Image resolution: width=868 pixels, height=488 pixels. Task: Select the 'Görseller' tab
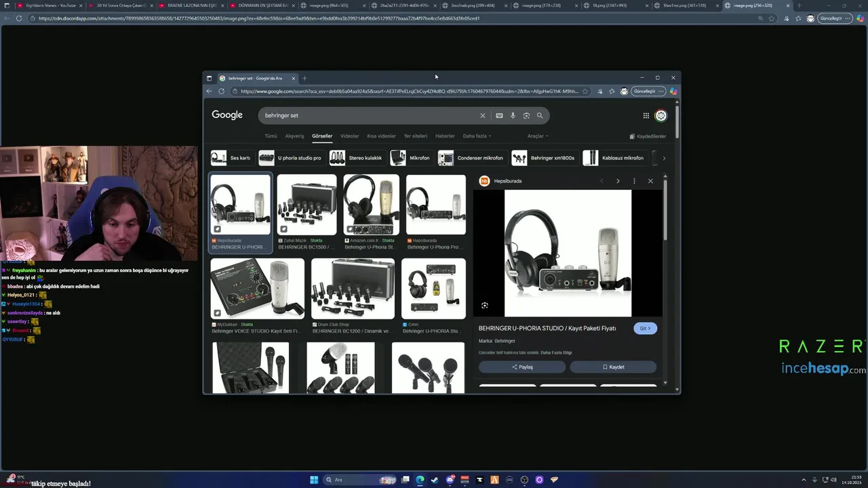point(322,136)
